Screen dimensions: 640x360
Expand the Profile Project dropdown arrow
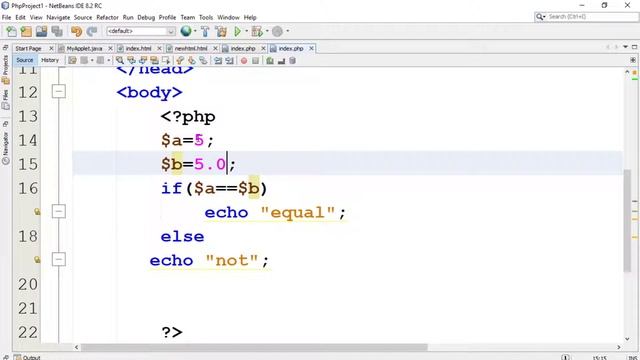pos(288,31)
